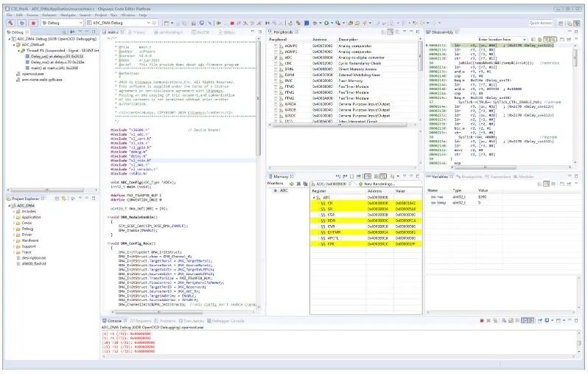Click the red stop button beside the Debug dropdown
Image resolution: width=588 pixels, height=374 pixels.
point(33,23)
